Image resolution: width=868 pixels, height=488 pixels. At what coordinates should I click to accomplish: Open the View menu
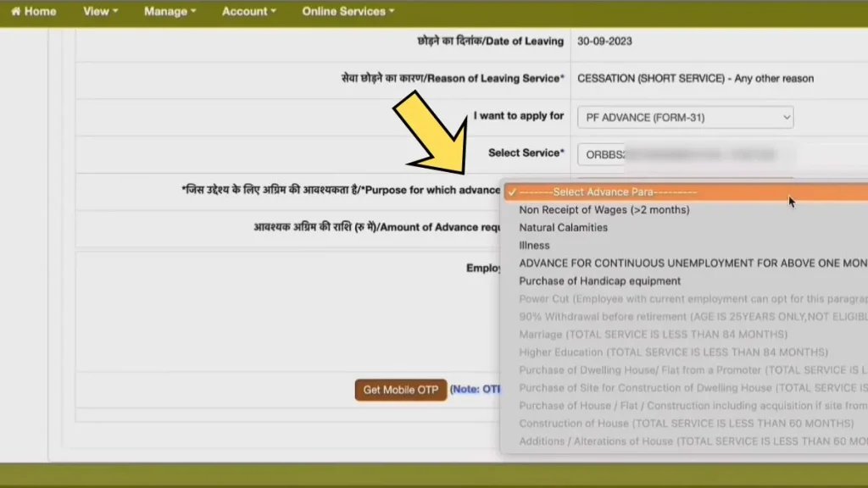[100, 12]
